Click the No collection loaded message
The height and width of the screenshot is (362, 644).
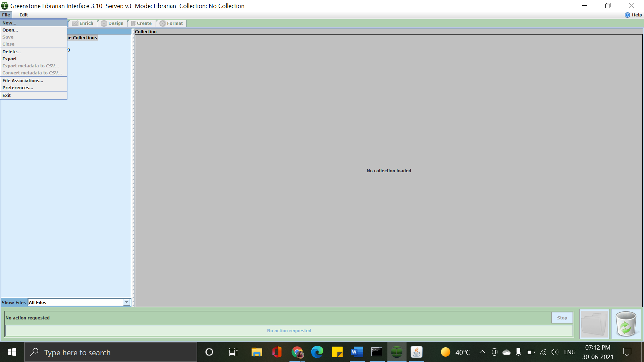pos(389,171)
